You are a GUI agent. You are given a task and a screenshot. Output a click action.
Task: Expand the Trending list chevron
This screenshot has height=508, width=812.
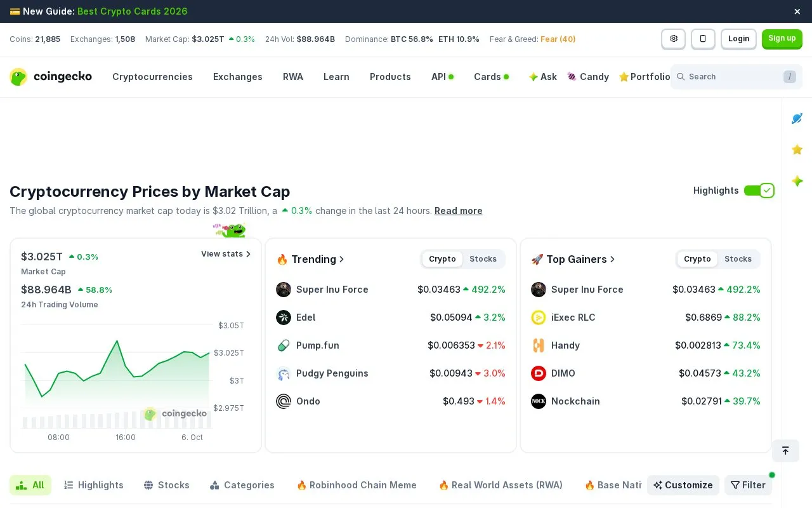point(342,259)
